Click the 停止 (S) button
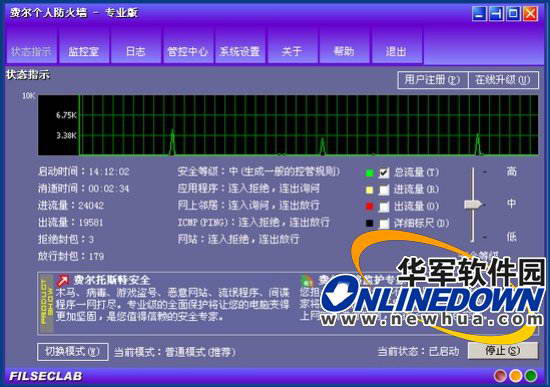Image resolution: width=550 pixels, height=387 pixels. (503, 351)
